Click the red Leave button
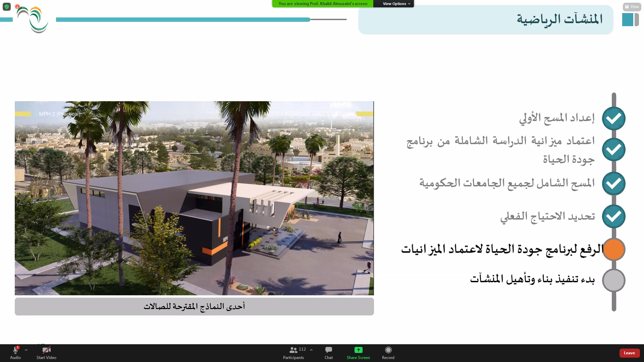The image size is (644, 362). tap(629, 353)
